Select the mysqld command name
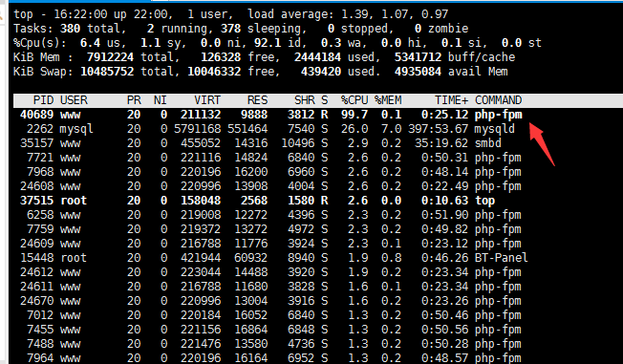The width and height of the screenshot is (623, 364). (495, 129)
